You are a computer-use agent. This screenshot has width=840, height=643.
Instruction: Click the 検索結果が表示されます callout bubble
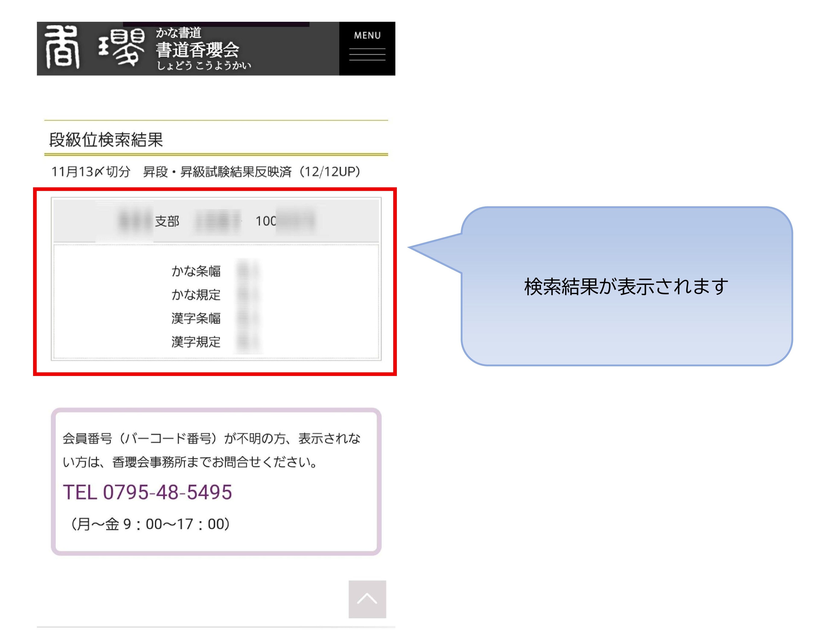626,286
